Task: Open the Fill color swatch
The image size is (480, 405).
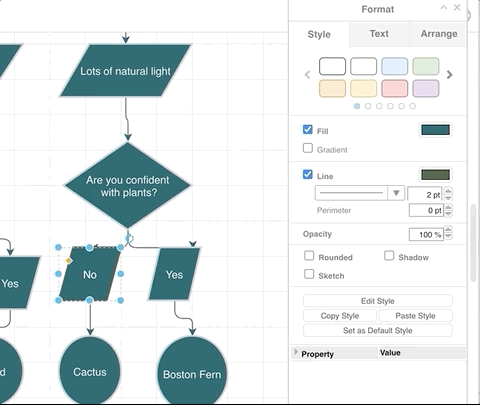Action: (x=435, y=130)
